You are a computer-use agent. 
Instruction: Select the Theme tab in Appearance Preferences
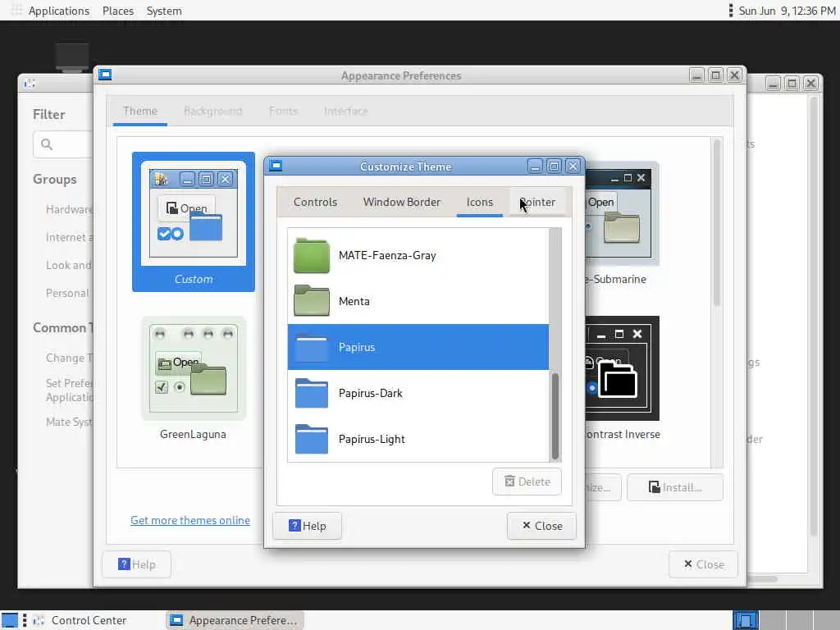click(139, 111)
